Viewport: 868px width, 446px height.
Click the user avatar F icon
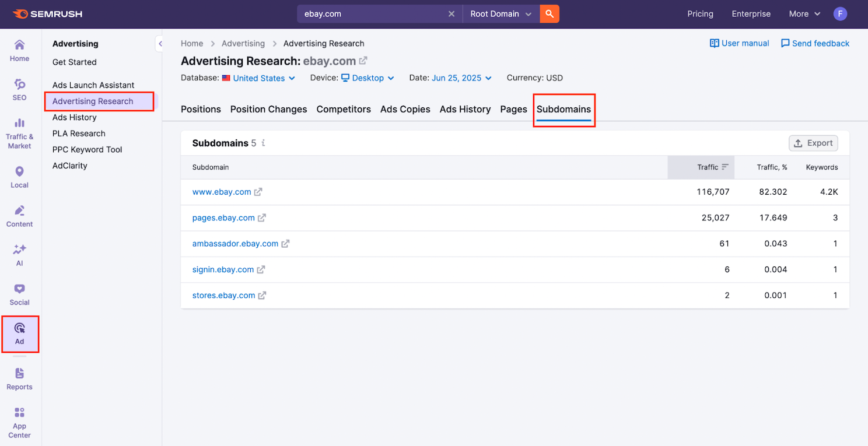click(840, 14)
